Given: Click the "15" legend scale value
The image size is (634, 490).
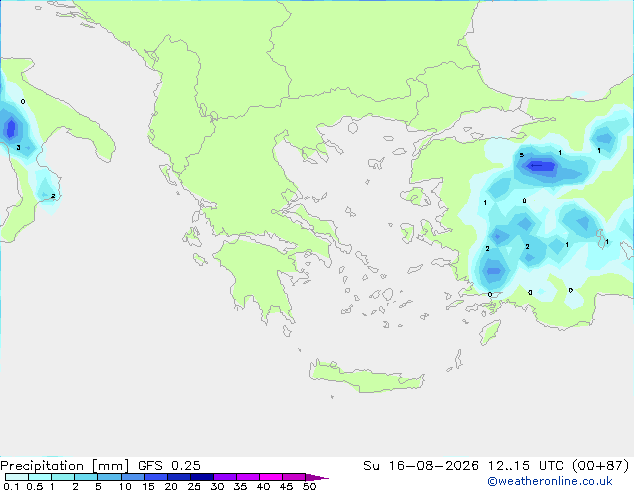Looking at the screenshot, I should point(148,486).
